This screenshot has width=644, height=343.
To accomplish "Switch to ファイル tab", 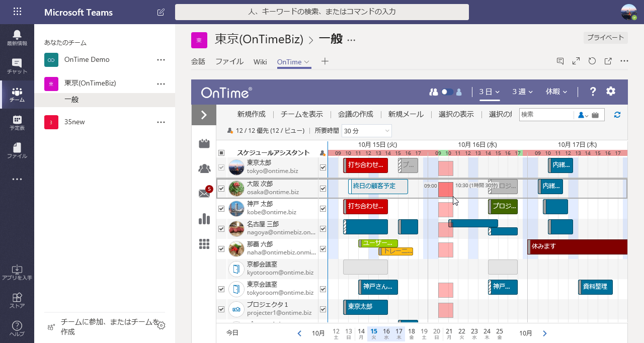I will pyautogui.click(x=229, y=61).
